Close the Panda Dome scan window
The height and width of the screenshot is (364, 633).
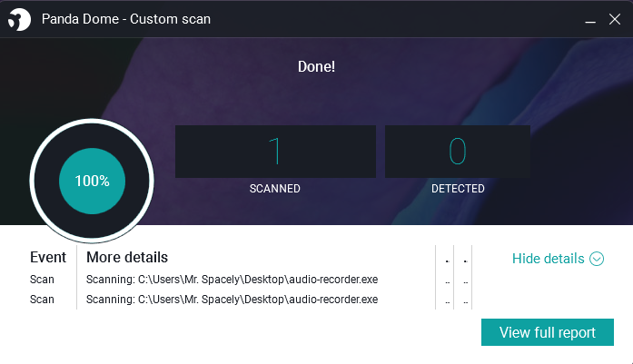tap(613, 18)
